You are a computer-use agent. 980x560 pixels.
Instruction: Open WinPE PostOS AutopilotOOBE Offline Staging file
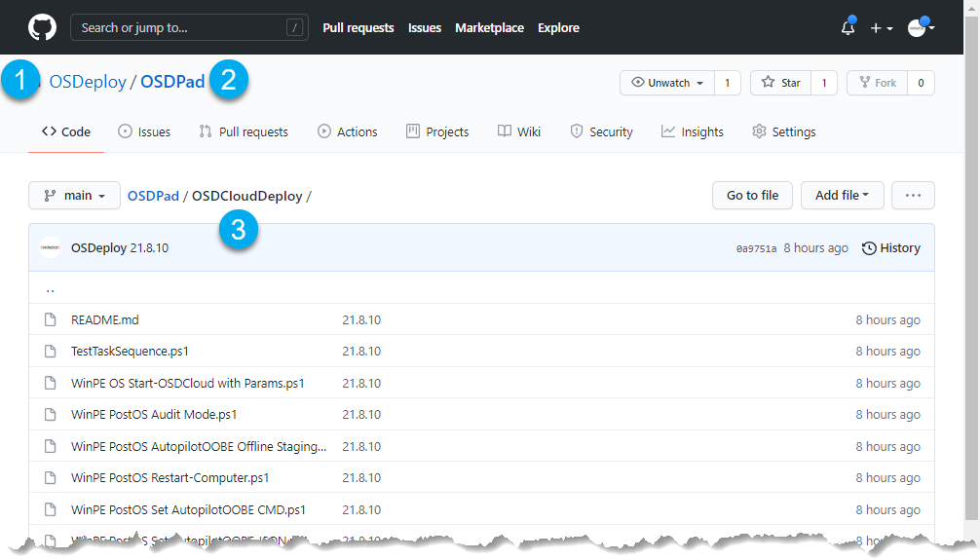(199, 446)
